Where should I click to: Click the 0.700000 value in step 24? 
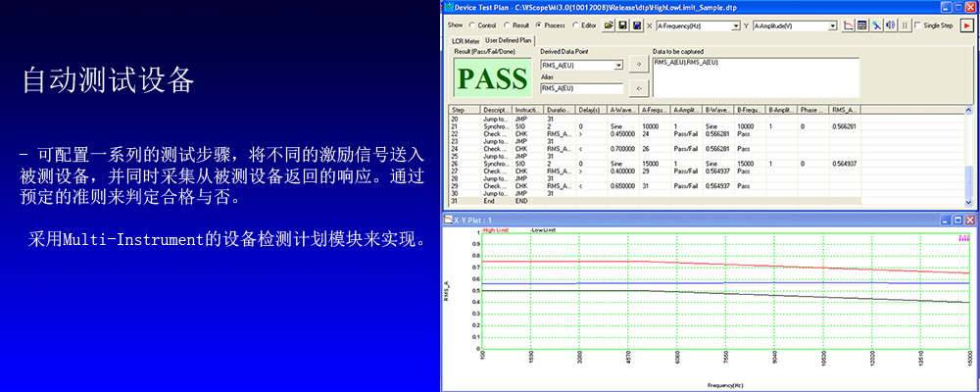click(x=621, y=149)
